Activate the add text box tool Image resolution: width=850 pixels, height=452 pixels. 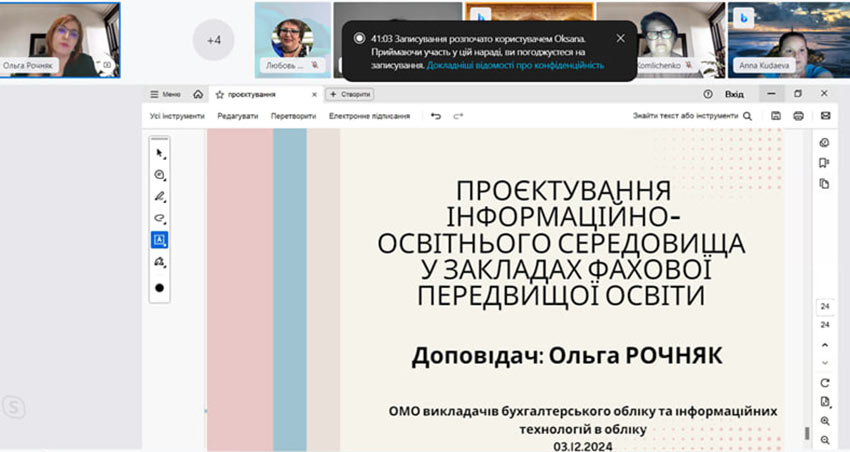click(159, 239)
